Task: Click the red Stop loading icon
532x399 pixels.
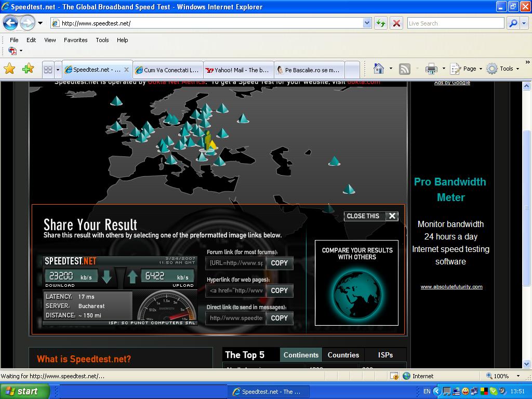Action: point(396,23)
